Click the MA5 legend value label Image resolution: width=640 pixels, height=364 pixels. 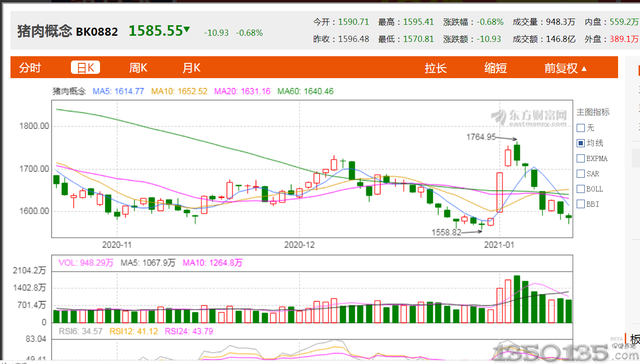pyautogui.click(x=118, y=91)
